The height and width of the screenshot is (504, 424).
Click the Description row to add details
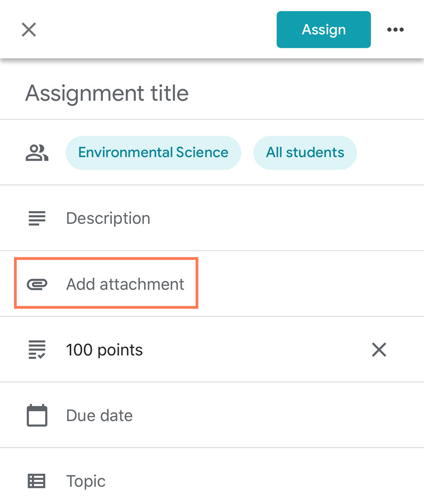pyautogui.click(x=108, y=218)
